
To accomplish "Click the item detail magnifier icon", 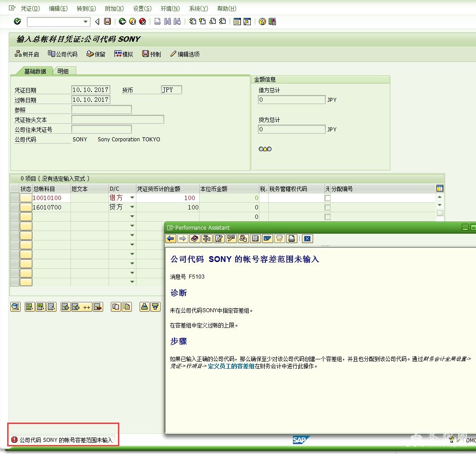I will (15, 307).
